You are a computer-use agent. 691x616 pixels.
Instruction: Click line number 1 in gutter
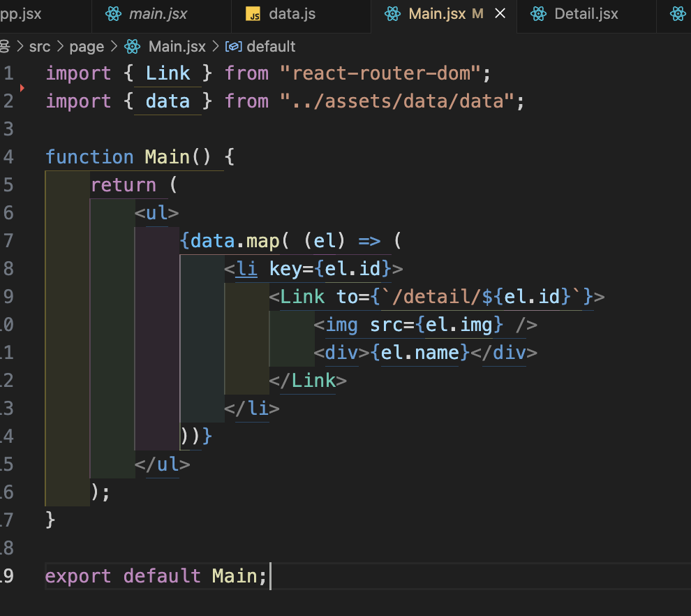pyautogui.click(x=9, y=73)
